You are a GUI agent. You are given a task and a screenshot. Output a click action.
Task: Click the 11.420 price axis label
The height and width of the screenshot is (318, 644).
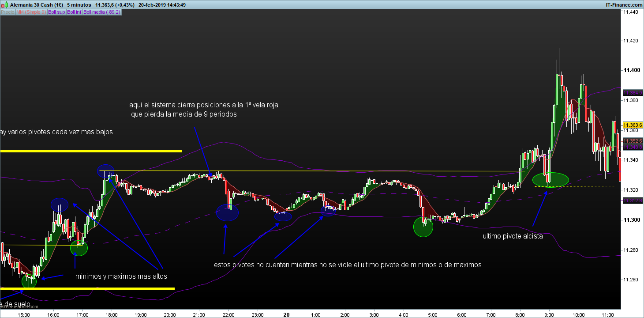click(x=630, y=41)
